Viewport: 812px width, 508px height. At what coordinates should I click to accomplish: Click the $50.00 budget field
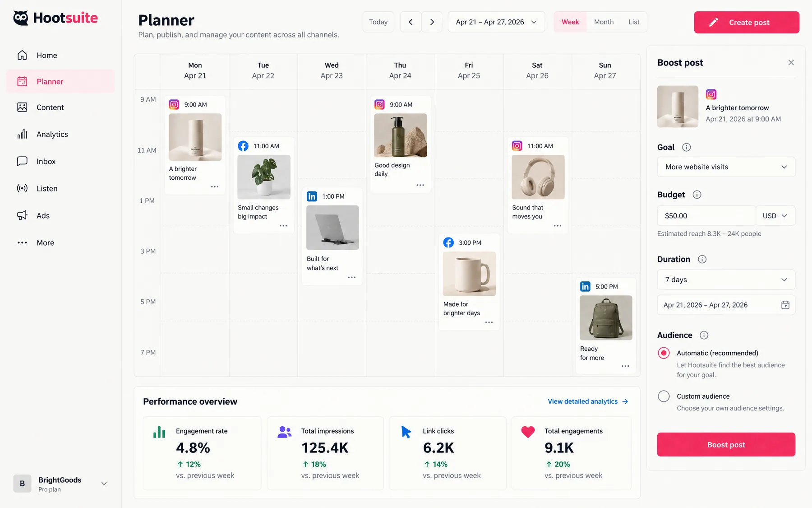(x=706, y=216)
